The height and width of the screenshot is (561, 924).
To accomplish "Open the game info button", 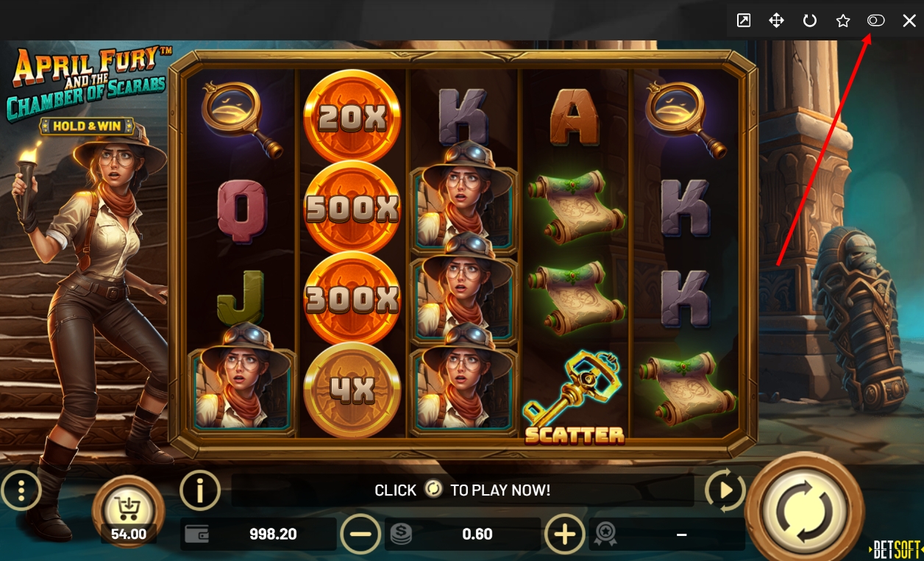I will 199,490.
